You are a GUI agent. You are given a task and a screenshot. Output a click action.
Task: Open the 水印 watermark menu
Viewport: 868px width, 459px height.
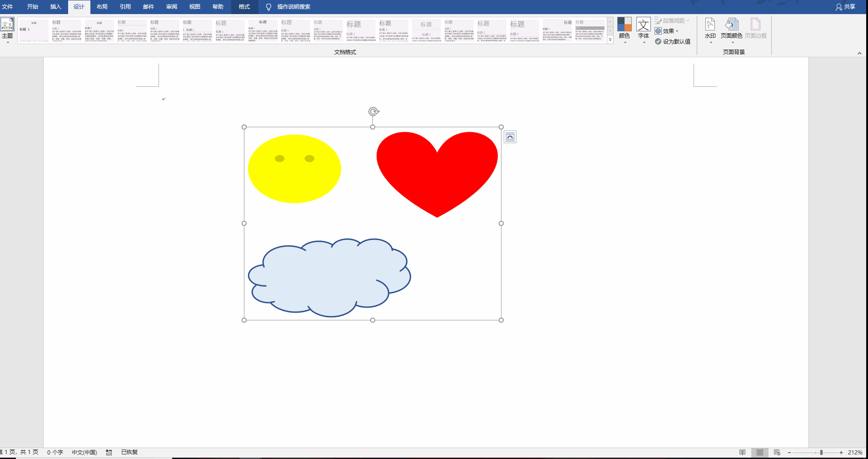pos(710,30)
